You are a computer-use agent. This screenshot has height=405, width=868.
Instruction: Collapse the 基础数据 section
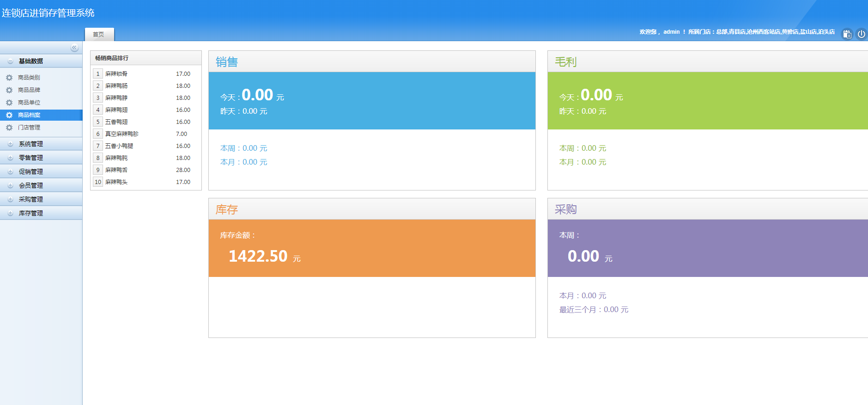tap(10, 61)
